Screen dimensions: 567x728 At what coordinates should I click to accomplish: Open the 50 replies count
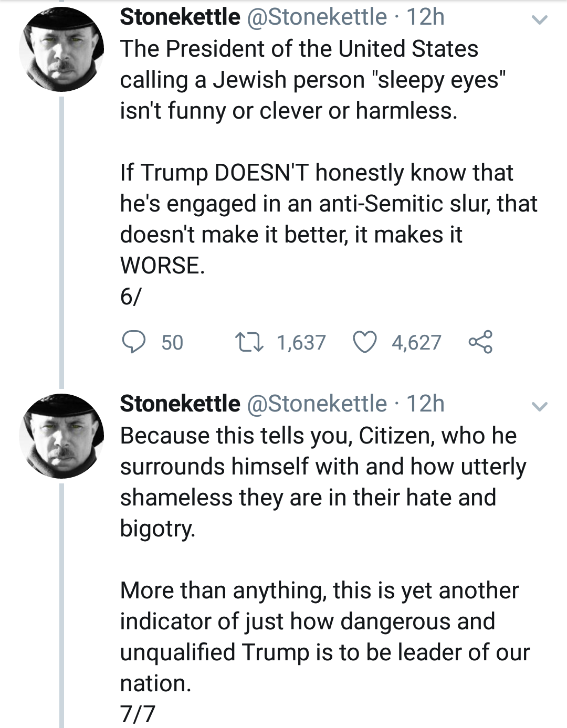click(172, 343)
